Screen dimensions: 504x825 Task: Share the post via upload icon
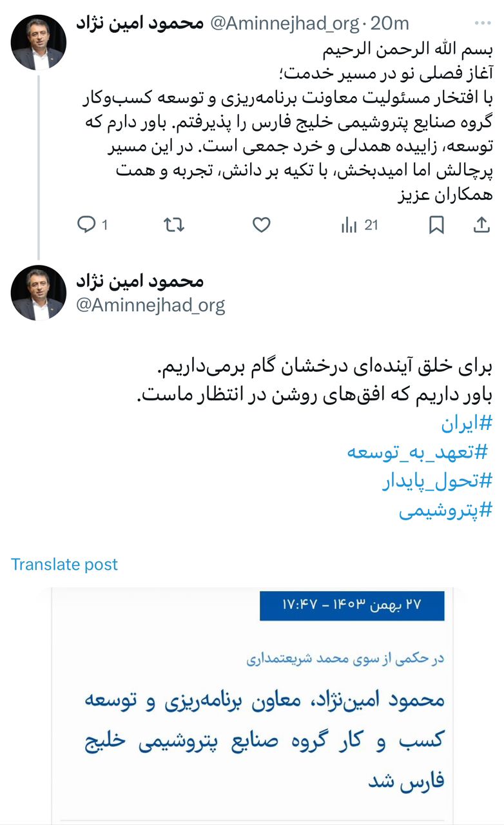(x=481, y=225)
